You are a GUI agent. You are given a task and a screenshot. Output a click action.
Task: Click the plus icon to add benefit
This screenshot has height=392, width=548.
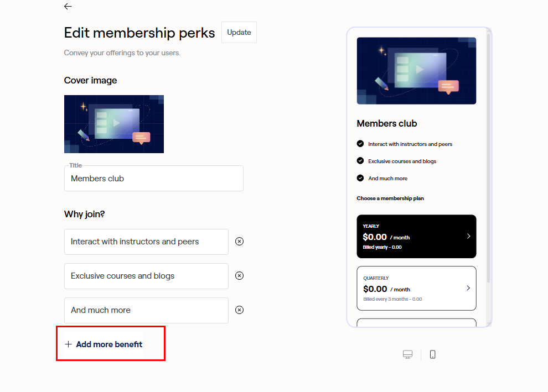69,344
